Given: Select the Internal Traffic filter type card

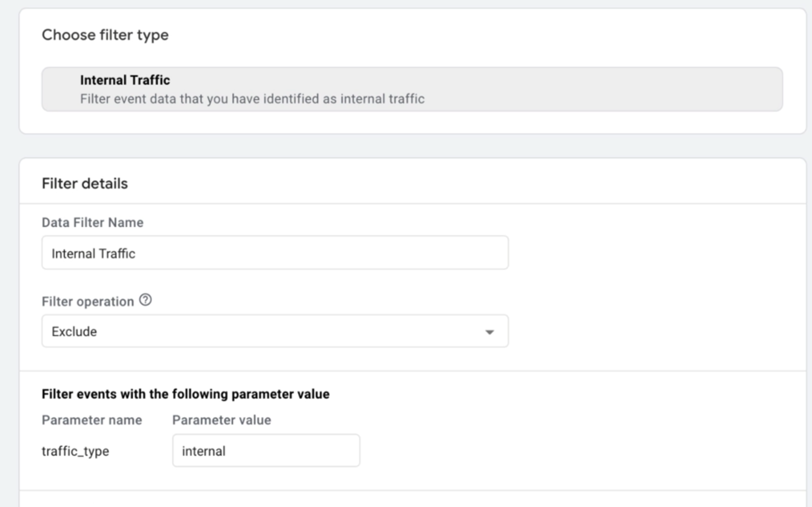Looking at the screenshot, I should click(412, 89).
